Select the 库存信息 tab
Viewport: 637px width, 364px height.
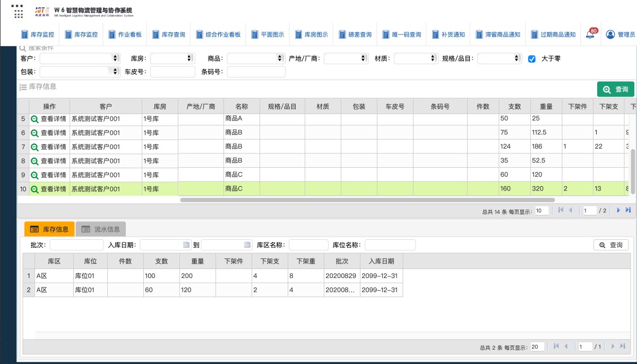click(49, 229)
